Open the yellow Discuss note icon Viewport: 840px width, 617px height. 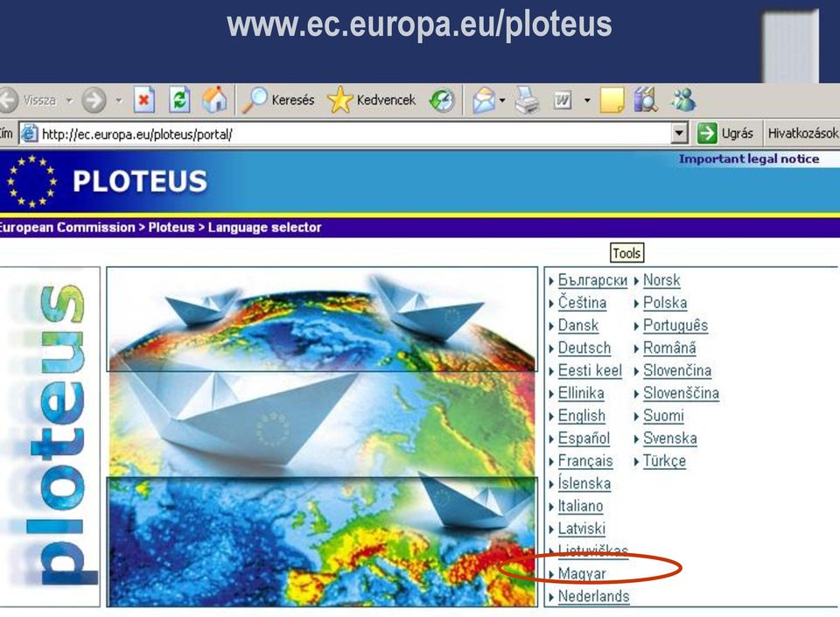(612, 100)
